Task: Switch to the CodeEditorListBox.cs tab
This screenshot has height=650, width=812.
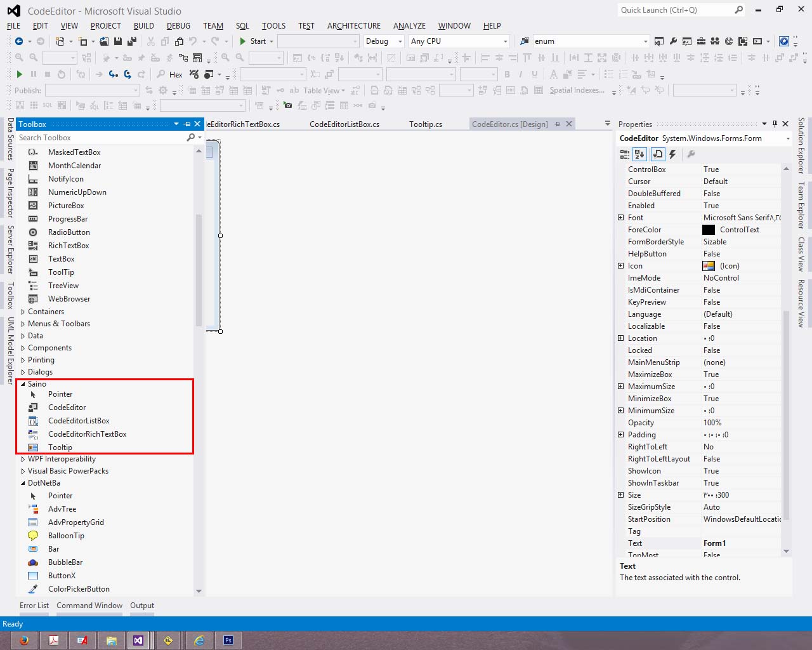Action: click(x=344, y=124)
